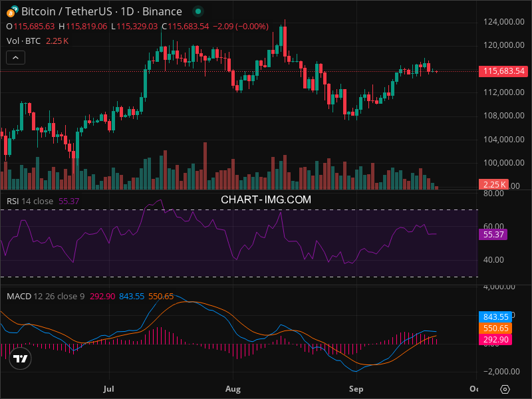The image size is (532, 399).
Task: Select the red current price label 115,683.54
Action: pyautogui.click(x=502, y=71)
